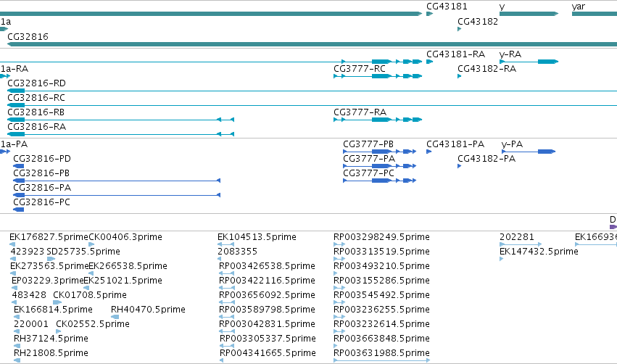Select EST RP004341665.5prime
Screen dimensions: 617x364
[x=268, y=353]
